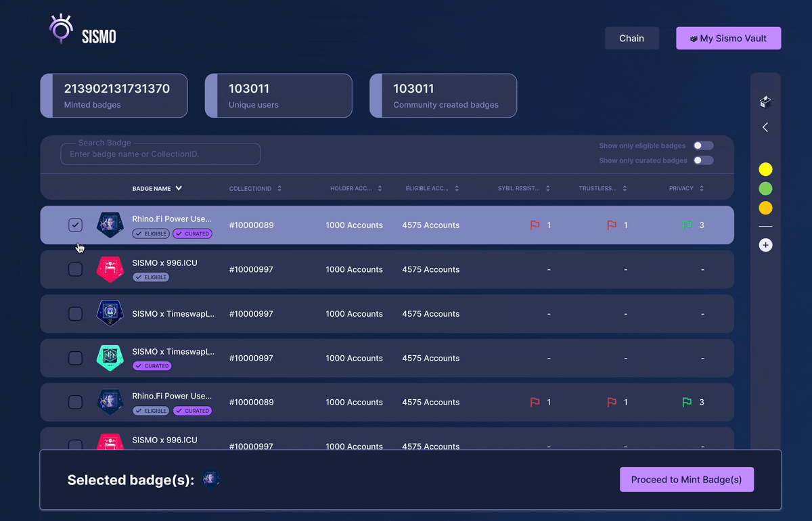812x521 pixels.
Task: Sort by BADGE NAME column chevron
Action: 179,189
